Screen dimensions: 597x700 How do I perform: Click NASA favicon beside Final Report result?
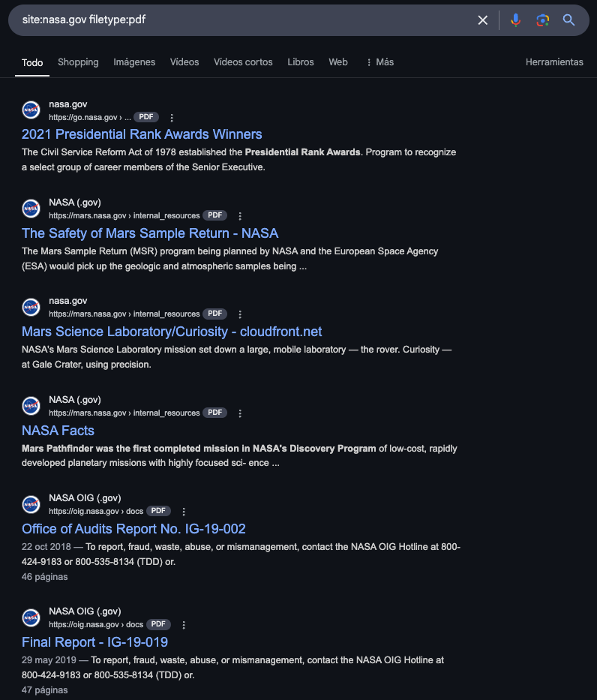(x=31, y=617)
